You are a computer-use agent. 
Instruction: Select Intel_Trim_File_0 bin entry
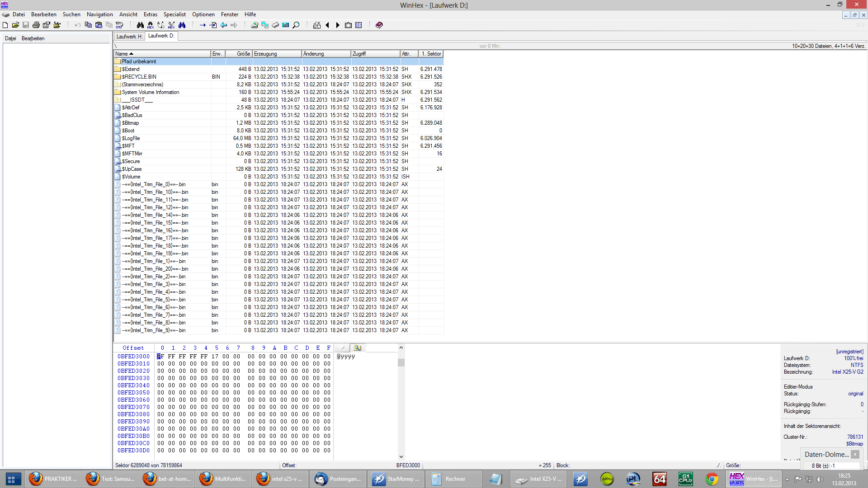[278, 184]
